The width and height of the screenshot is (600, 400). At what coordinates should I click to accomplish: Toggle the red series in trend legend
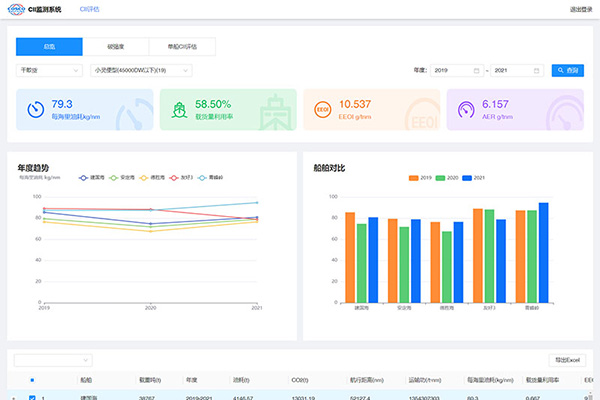(181, 178)
